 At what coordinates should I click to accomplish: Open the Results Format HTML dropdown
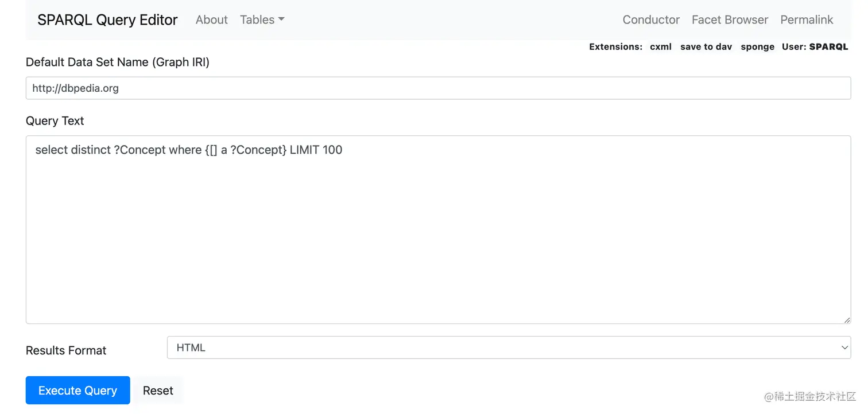pyautogui.click(x=509, y=347)
